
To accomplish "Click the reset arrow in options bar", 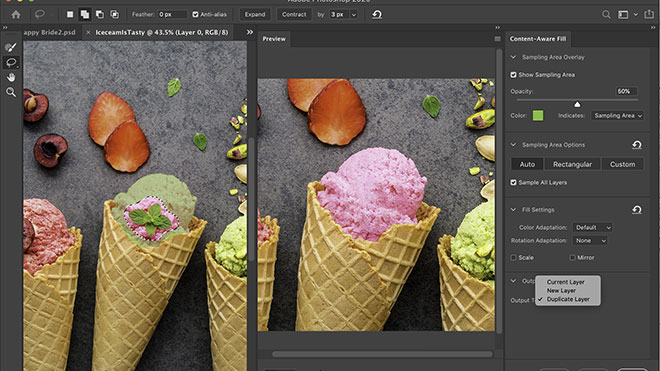I will pos(377,15).
